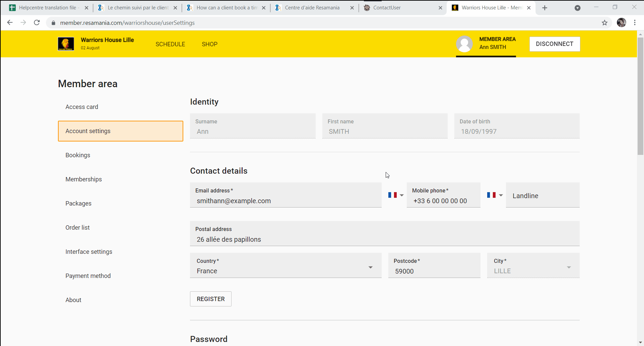Click the DISCONNECT button

click(x=555, y=44)
